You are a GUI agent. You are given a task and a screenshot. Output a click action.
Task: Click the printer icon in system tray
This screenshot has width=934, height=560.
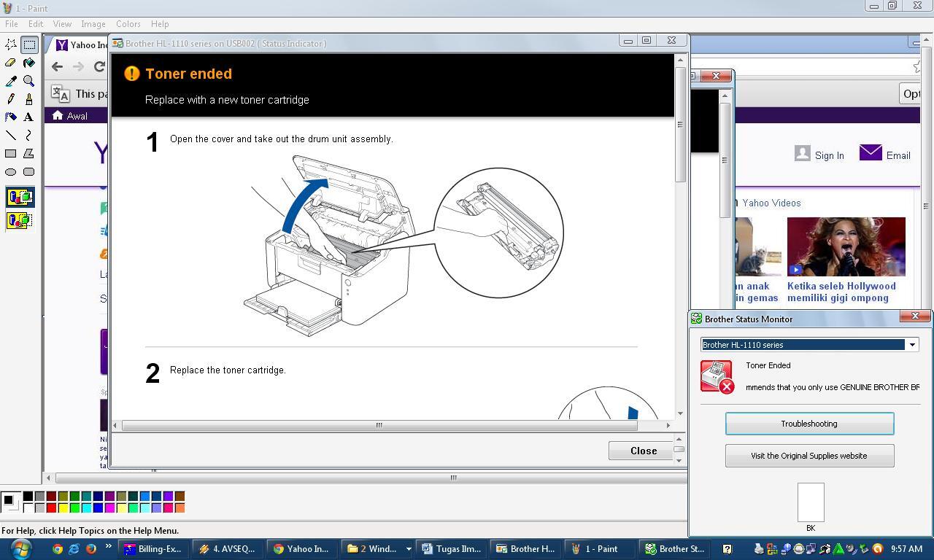point(759,549)
